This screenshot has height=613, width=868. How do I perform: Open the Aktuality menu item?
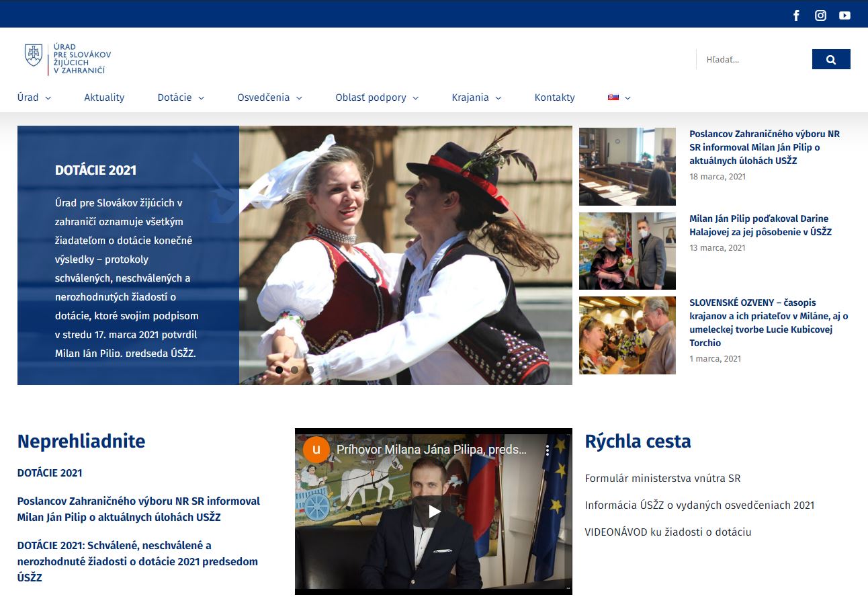(104, 97)
